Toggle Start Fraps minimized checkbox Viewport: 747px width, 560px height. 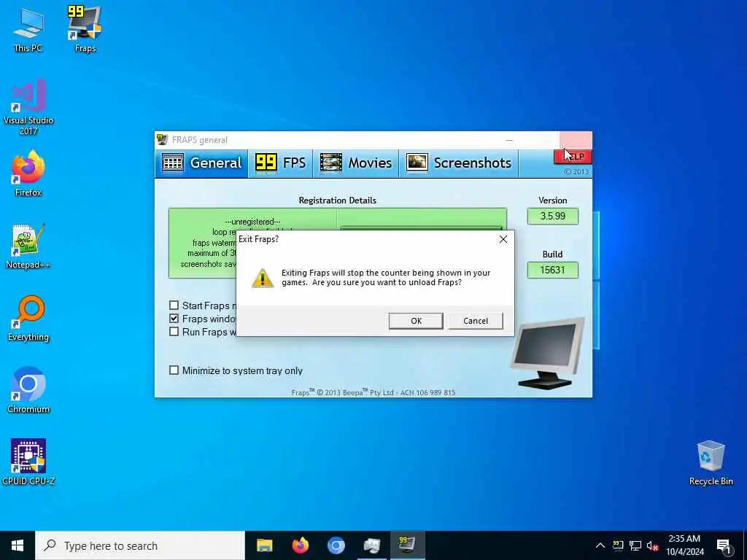174,306
